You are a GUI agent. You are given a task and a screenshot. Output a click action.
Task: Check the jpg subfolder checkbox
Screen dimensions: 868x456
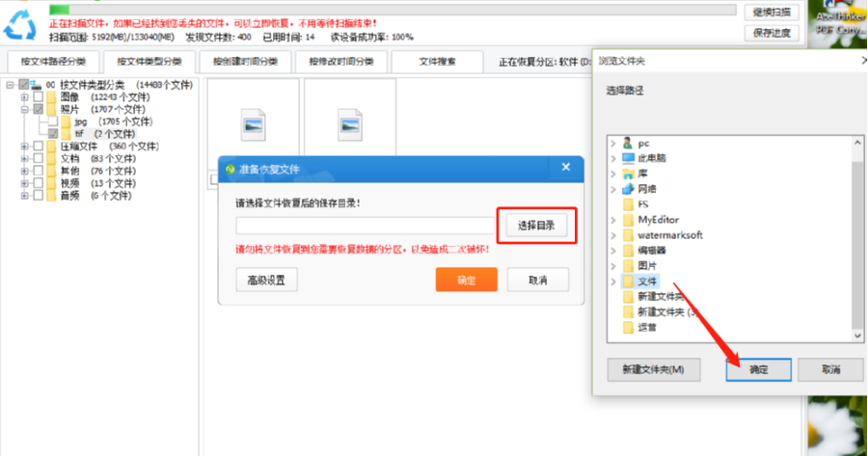point(53,121)
